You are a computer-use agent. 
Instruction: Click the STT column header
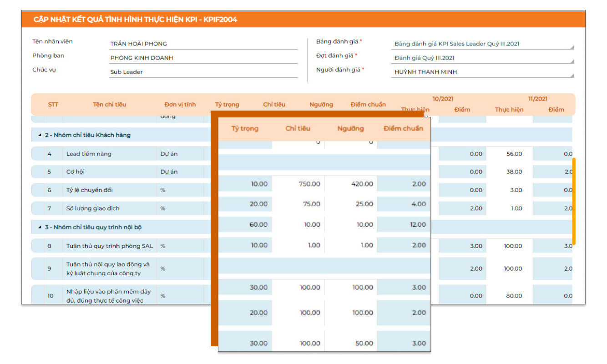[x=53, y=105]
